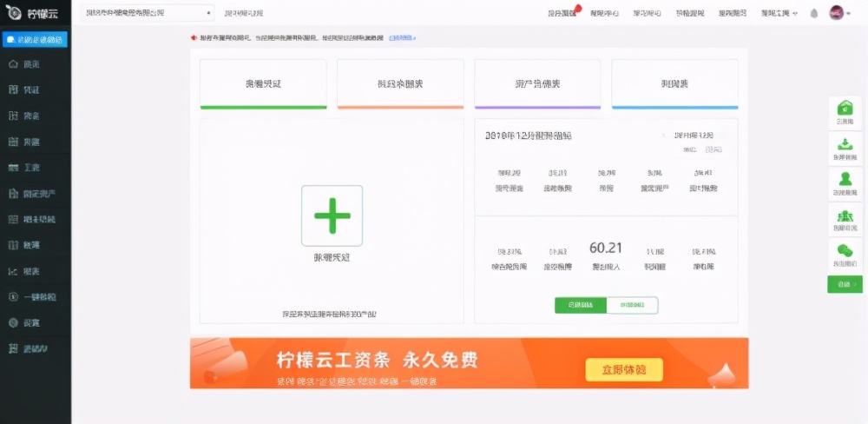The image size is (868, 424).
Task: Click the blue highlighted button atop the sidebar
Action: [36, 39]
